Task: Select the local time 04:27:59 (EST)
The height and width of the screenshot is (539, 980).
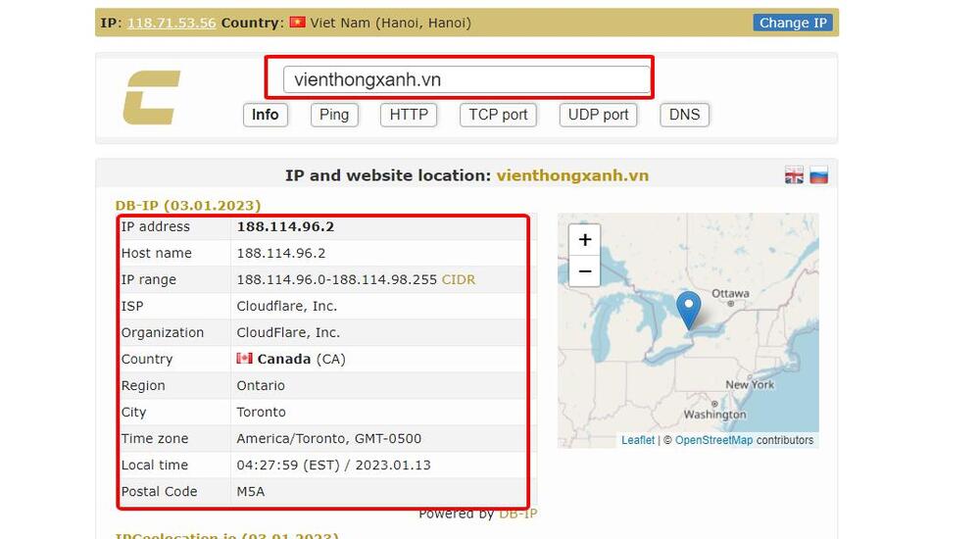Action: (x=288, y=465)
